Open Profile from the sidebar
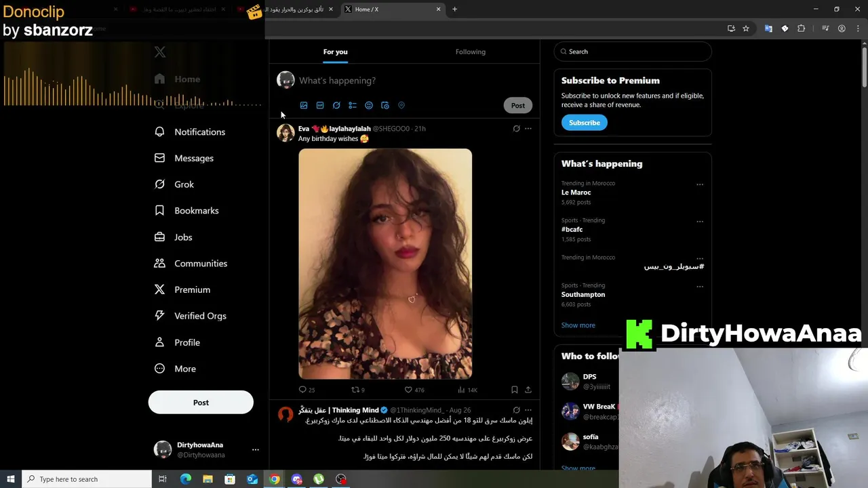868x488 pixels. click(x=177, y=342)
